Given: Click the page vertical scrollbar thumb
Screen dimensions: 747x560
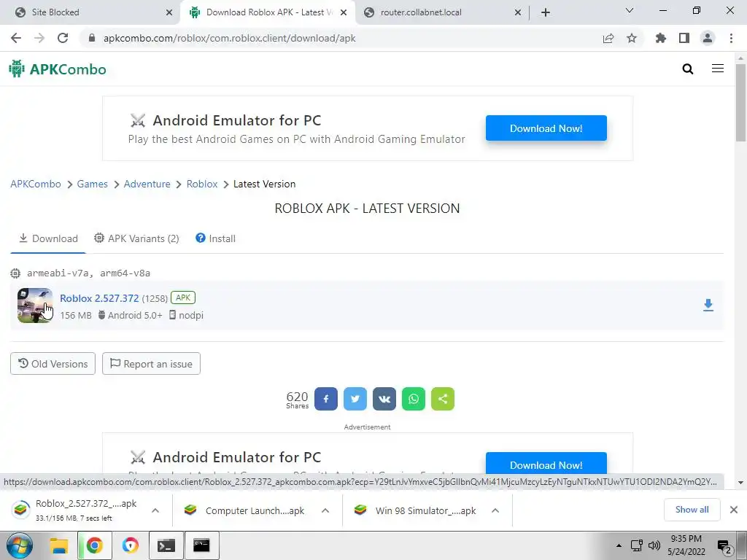Looking at the screenshot, I should [x=740, y=102].
